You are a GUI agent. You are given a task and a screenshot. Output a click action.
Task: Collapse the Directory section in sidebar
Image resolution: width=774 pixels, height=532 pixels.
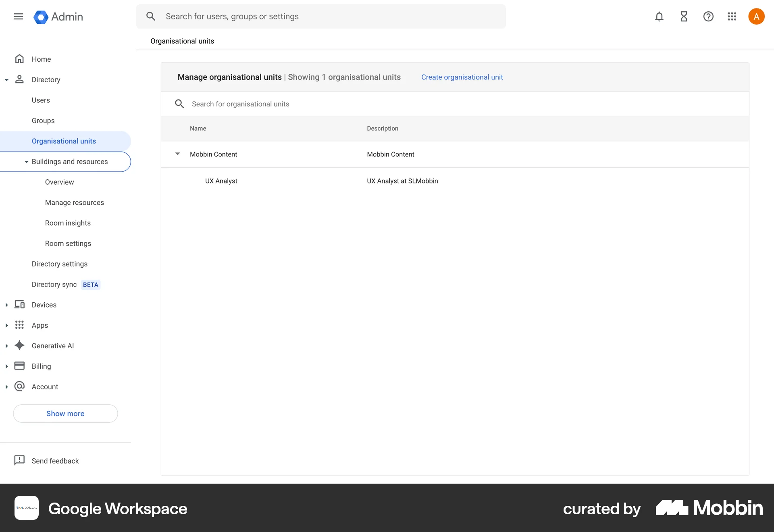pos(6,80)
